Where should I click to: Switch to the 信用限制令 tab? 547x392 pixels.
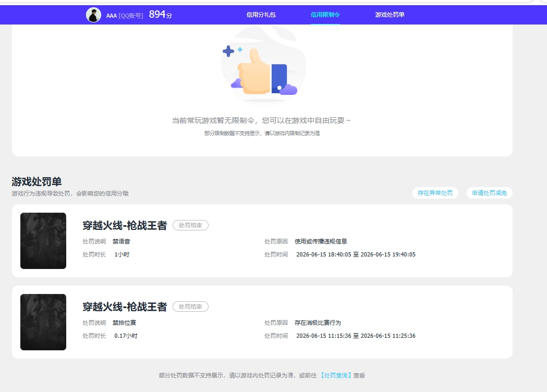tap(325, 15)
